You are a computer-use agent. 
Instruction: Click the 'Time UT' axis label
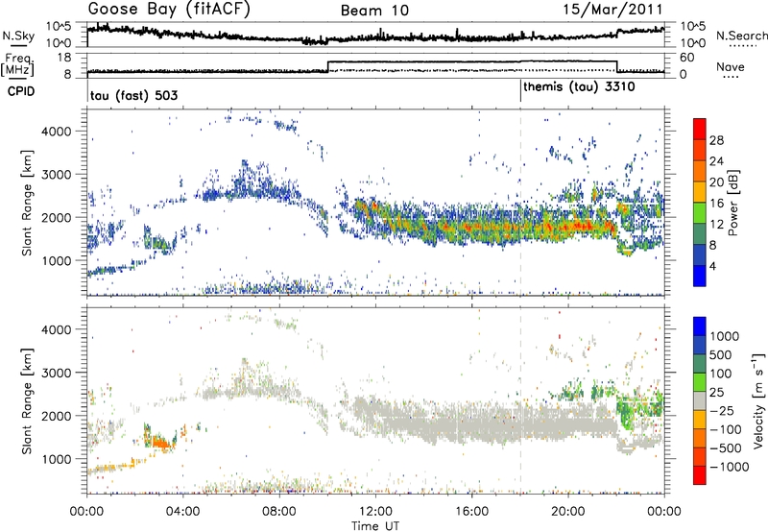375,526
